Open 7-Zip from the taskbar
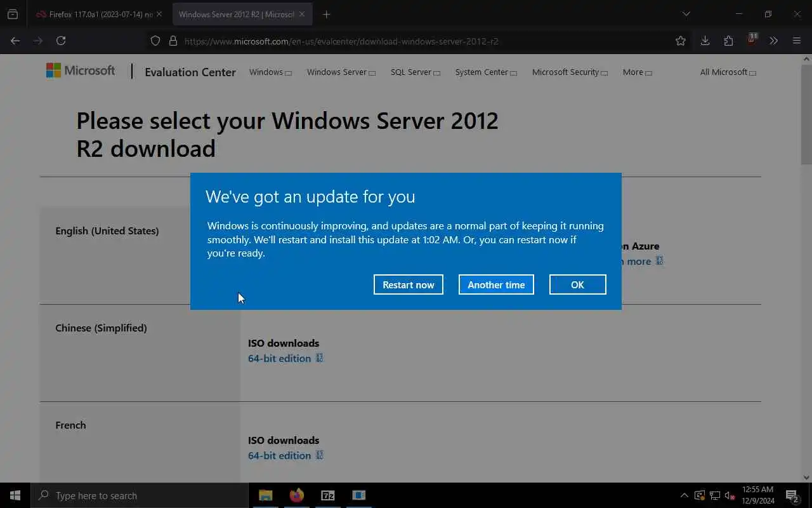Screen dimensions: 812x508 tap(328, 495)
